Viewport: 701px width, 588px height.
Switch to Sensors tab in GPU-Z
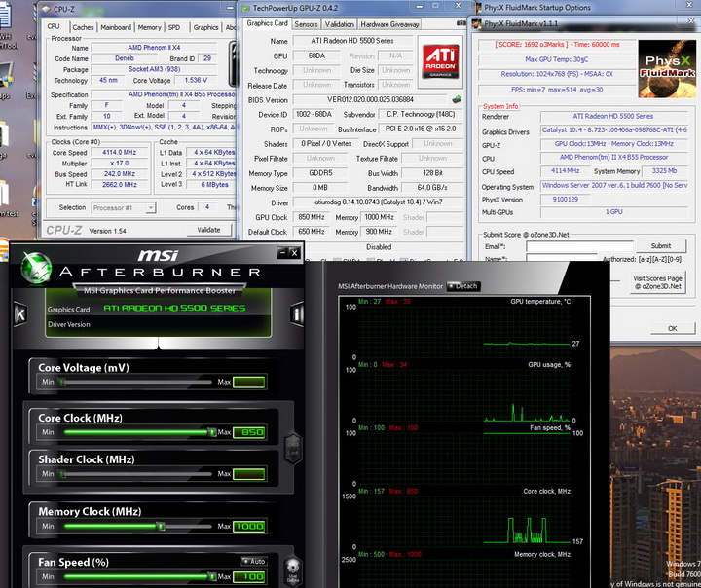pos(306,24)
